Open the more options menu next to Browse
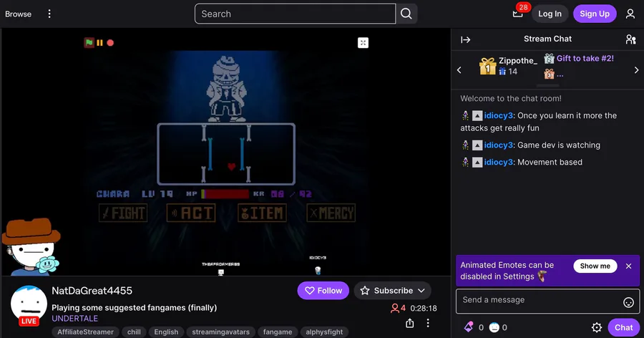644x338 pixels. (x=49, y=14)
